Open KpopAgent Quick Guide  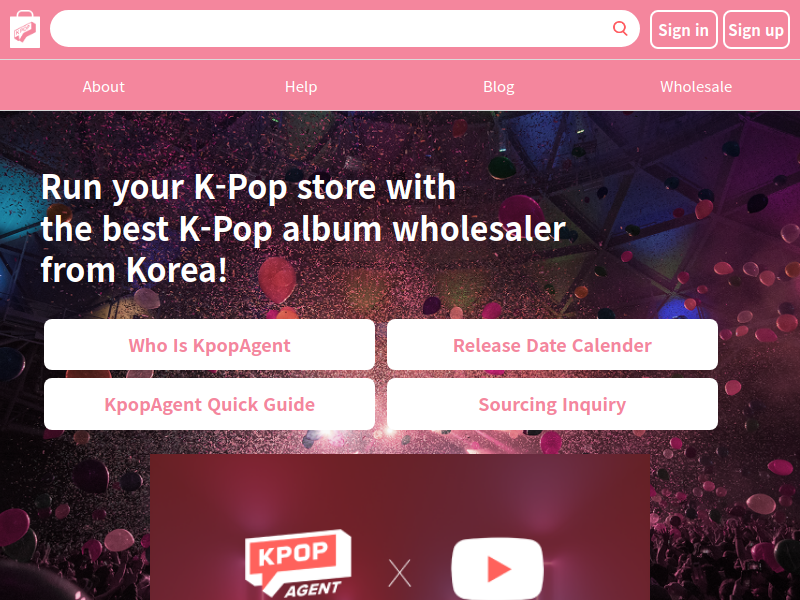click(209, 404)
